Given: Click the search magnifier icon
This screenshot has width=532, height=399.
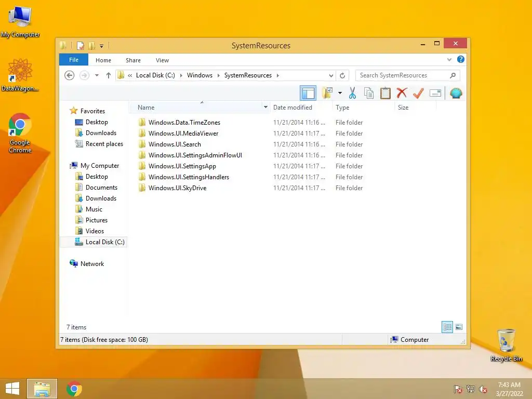Looking at the screenshot, I should tap(453, 75).
